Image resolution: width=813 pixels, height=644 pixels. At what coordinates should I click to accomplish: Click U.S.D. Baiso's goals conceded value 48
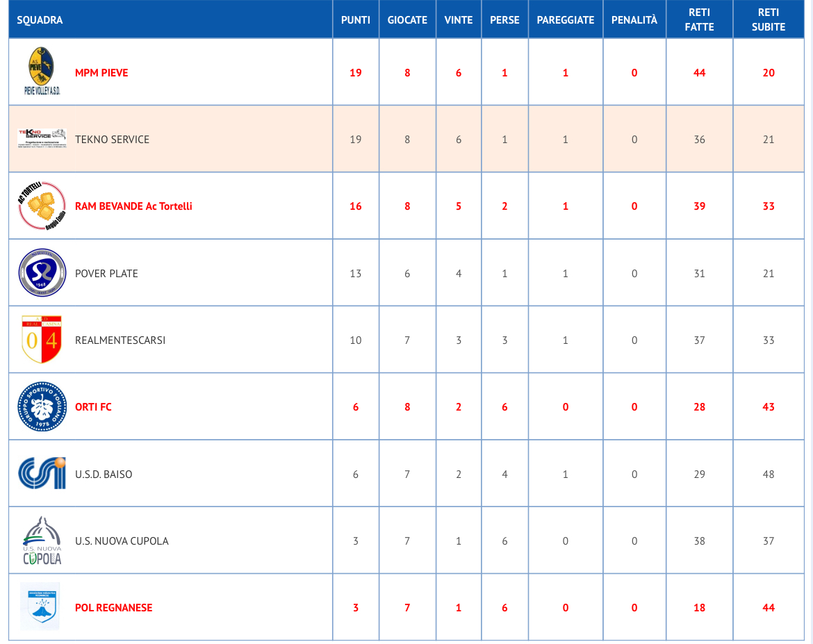tap(769, 474)
